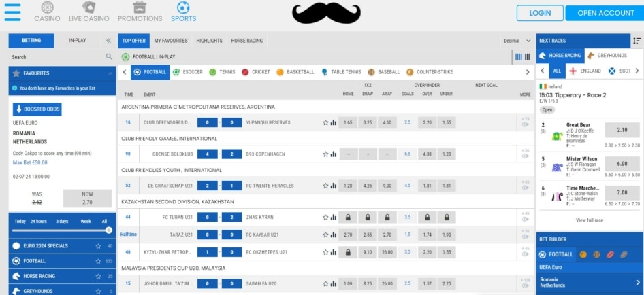644x295 pixels.
Task: Open stats chart for Odense Boldklub match
Action: (334, 154)
